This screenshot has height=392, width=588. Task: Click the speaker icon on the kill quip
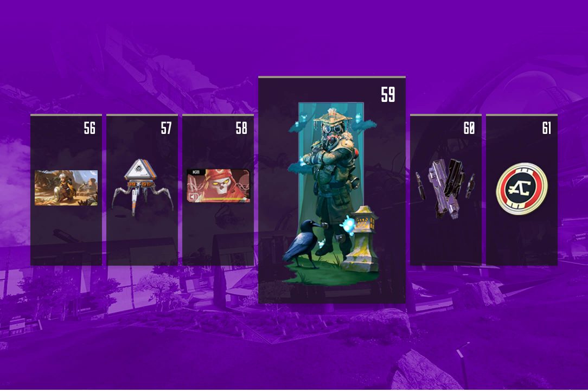click(x=193, y=197)
